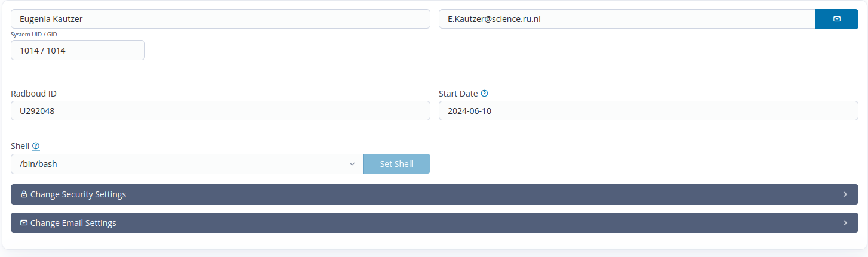This screenshot has height=257, width=868.
Task: Click the Start Date label text
Action: [458, 94]
